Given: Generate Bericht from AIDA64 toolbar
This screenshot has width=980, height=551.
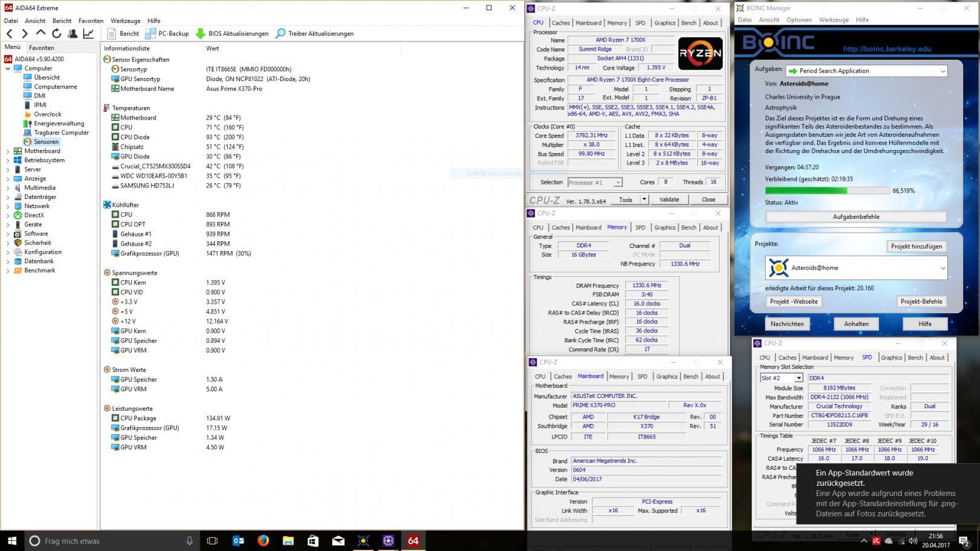Looking at the screenshot, I should tap(123, 34).
